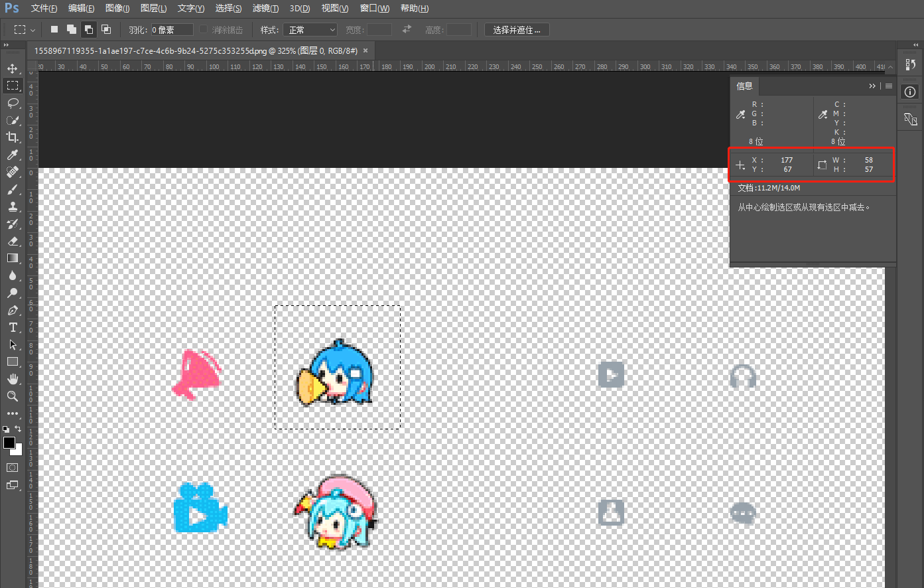The width and height of the screenshot is (924, 588).
Task: Choose New Selection mode
Action: click(54, 29)
